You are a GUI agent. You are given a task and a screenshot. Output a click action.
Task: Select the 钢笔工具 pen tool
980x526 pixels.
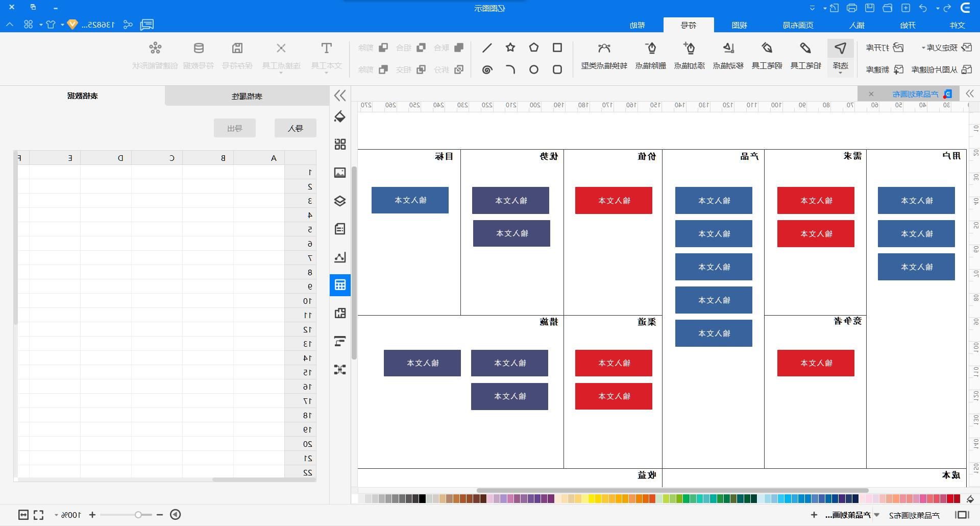767,56
